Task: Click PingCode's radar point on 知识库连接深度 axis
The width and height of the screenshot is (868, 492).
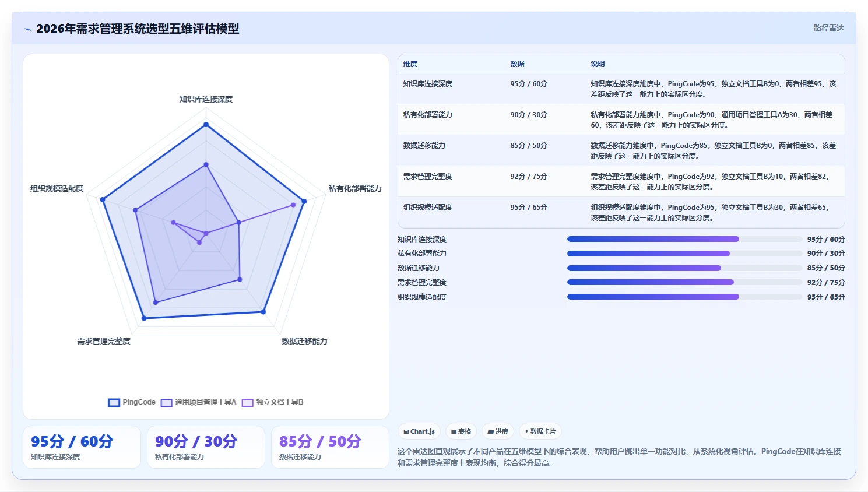Action: [x=206, y=124]
